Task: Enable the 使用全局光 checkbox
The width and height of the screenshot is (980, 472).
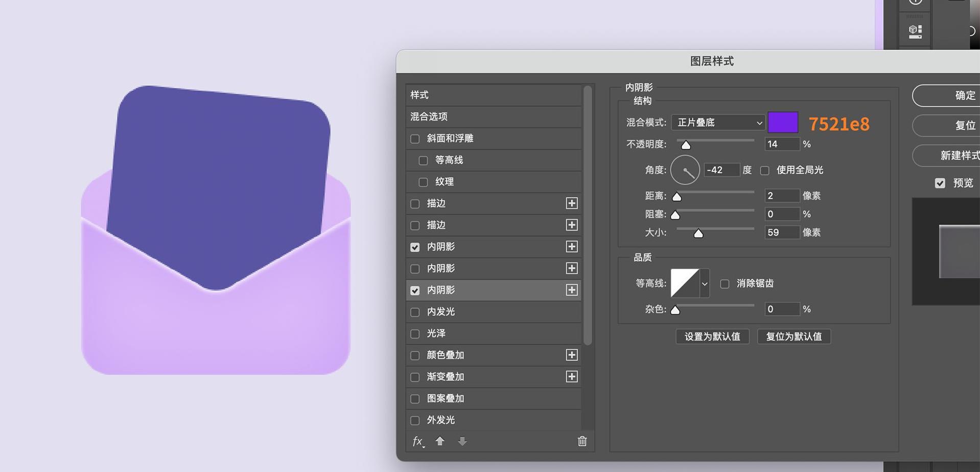Action: point(764,170)
